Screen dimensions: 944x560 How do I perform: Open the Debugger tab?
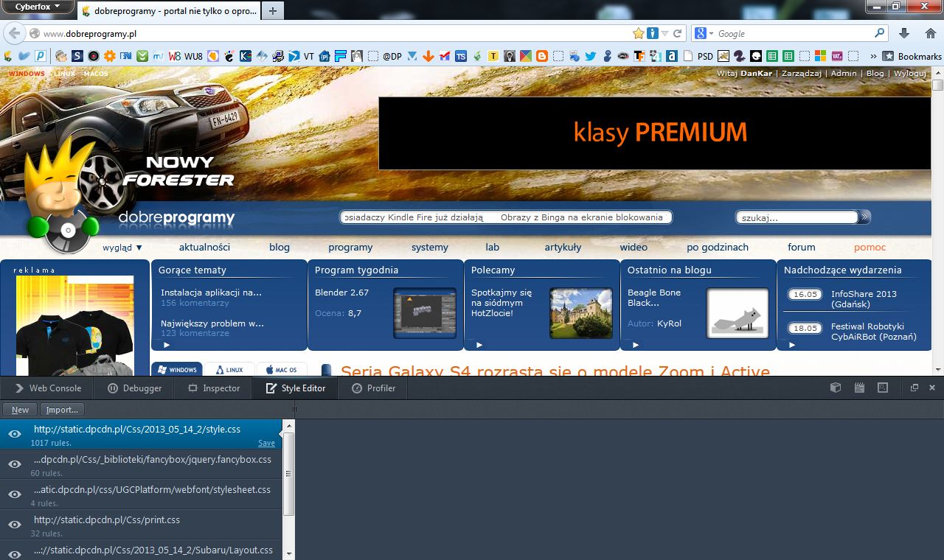pyautogui.click(x=135, y=388)
